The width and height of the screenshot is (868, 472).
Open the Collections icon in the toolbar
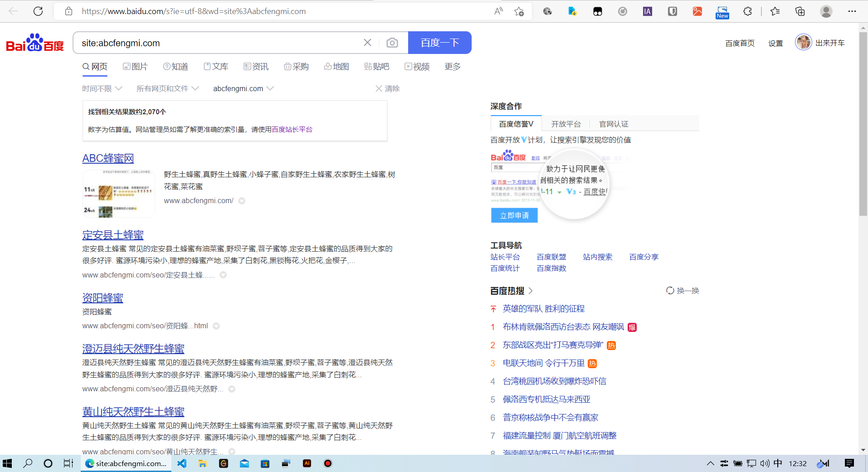(x=800, y=11)
